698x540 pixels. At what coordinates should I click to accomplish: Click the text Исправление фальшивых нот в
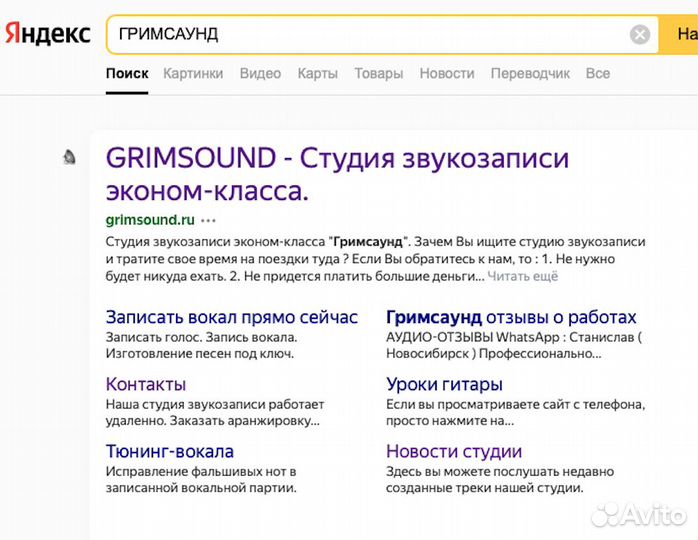point(201,471)
